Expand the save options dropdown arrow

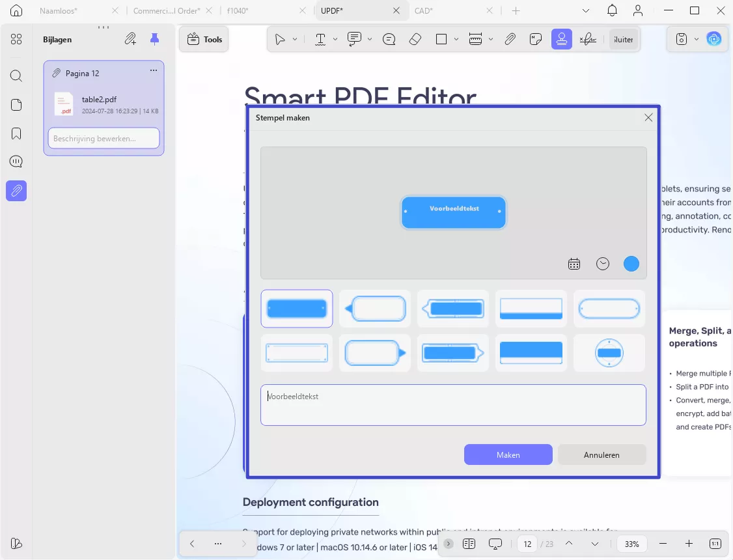click(x=697, y=39)
